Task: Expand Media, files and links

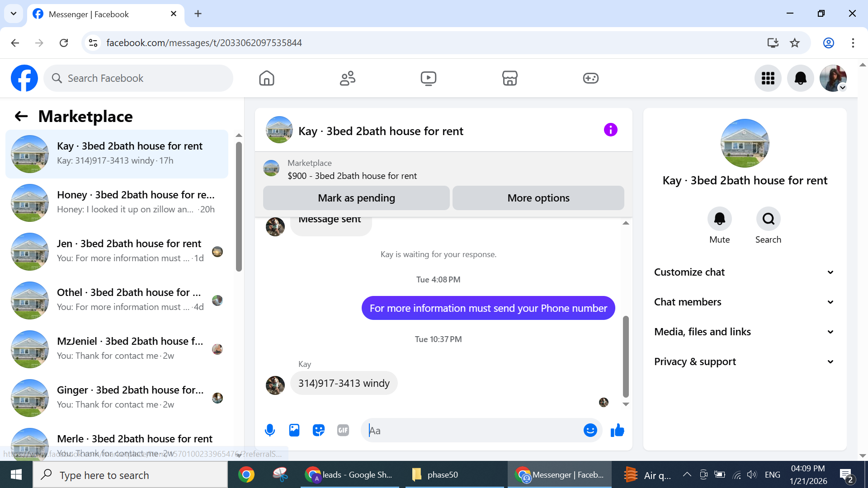Action: pyautogui.click(x=744, y=332)
